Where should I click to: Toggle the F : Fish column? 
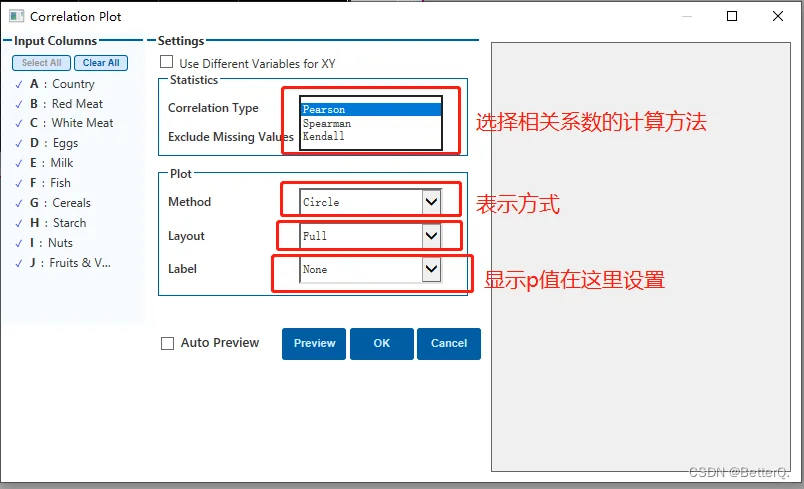(x=19, y=184)
